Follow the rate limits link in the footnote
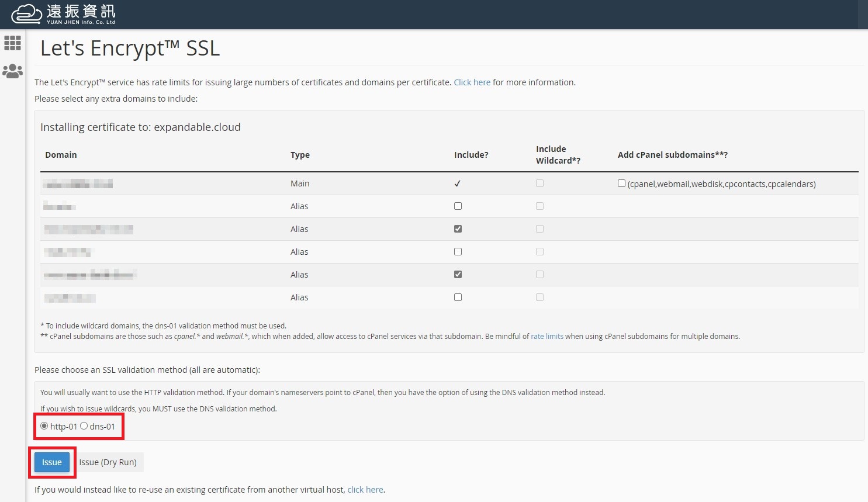The height and width of the screenshot is (502, 868). coord(547,336)
